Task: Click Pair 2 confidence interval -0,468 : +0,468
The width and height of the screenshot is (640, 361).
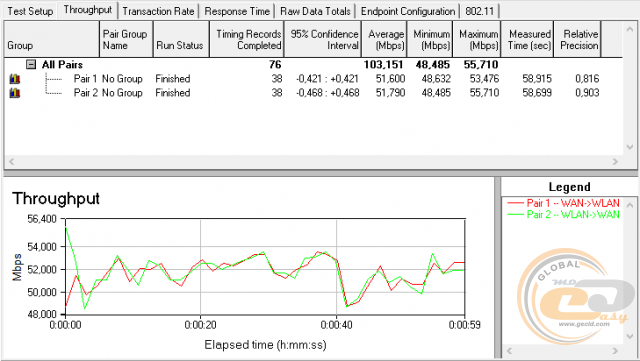Action: 327,93
